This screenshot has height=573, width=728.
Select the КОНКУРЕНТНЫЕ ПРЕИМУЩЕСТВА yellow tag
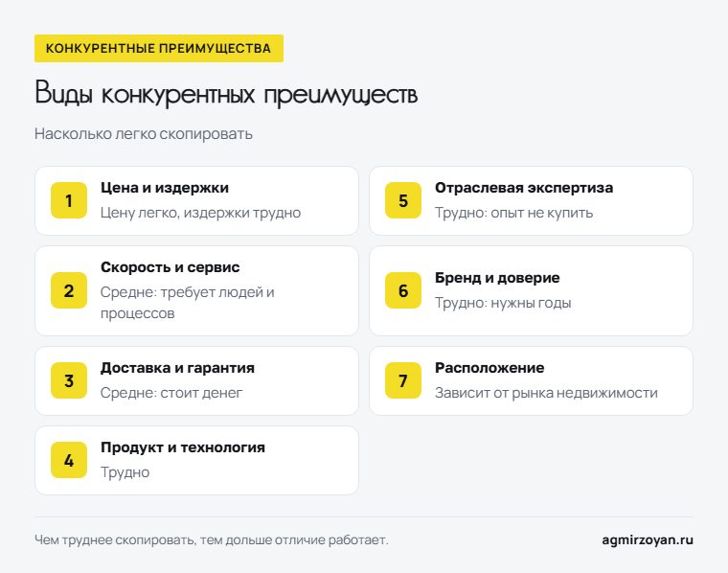coord(159,48)
